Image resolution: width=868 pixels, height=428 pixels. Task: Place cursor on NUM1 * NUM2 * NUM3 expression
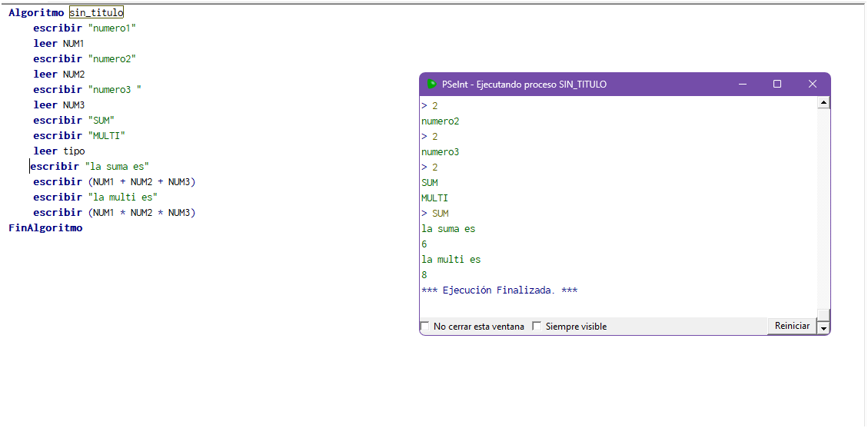pos(141,213)
